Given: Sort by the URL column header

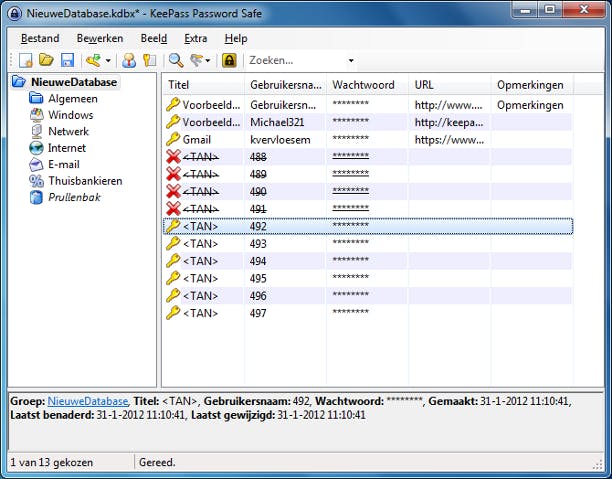Looking at the screenshot, I should pos(449,85).
